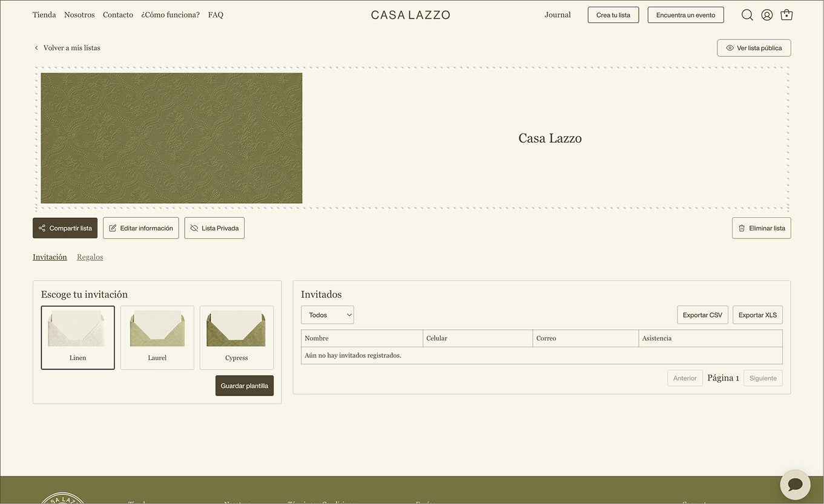This screenshot has height=504, width=824.
Task: Click the Celular column header
Action: click(x=478, y=338)
